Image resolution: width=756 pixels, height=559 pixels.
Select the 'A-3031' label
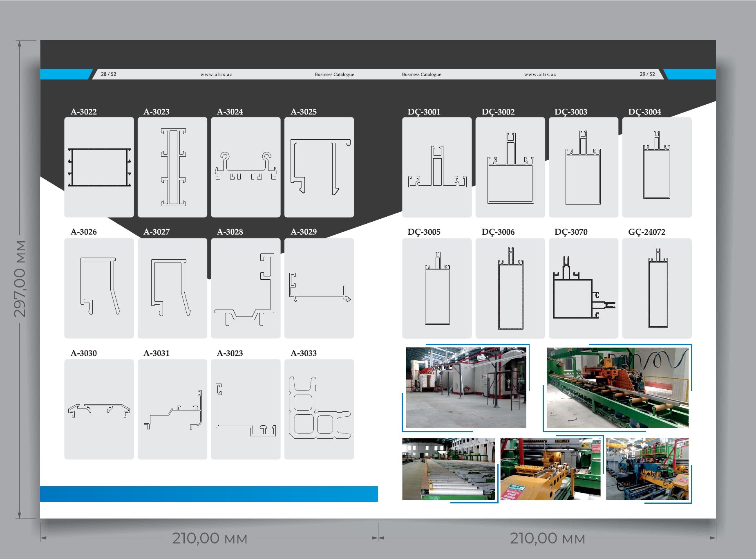[157, 353]
